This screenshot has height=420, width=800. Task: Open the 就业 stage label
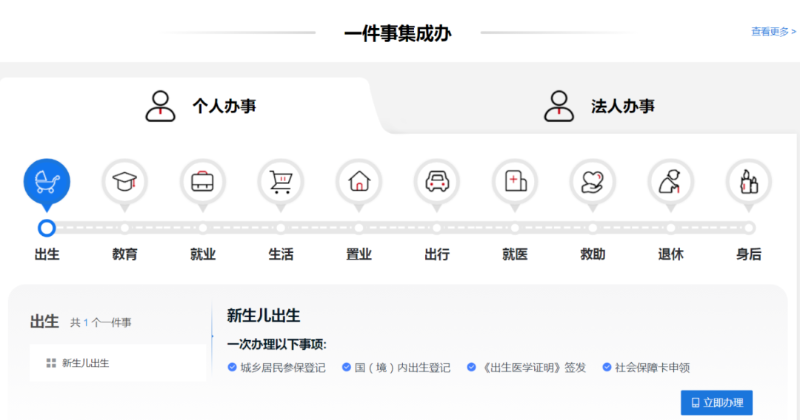pos(203,254)
